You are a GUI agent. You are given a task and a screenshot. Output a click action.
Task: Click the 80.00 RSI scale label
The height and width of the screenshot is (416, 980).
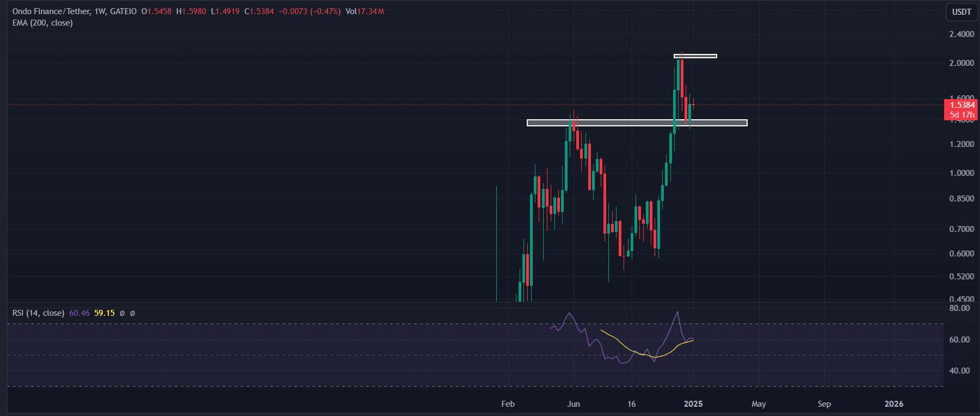[960, 308]
